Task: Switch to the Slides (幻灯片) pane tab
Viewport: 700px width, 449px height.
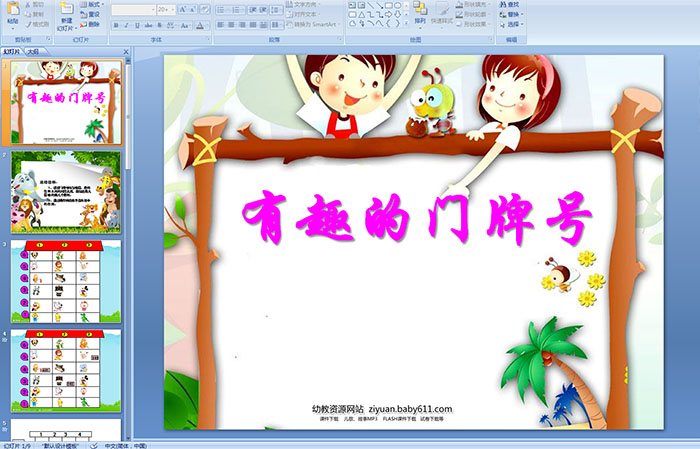Action: (x=12, y=52)
